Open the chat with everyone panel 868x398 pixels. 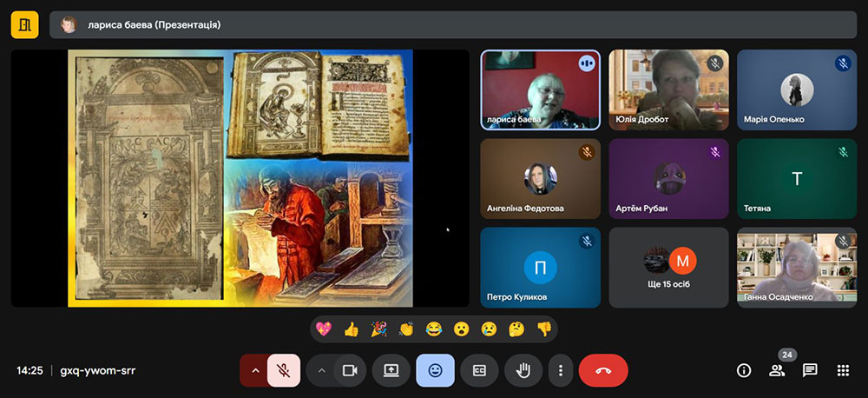pos(810,370)
